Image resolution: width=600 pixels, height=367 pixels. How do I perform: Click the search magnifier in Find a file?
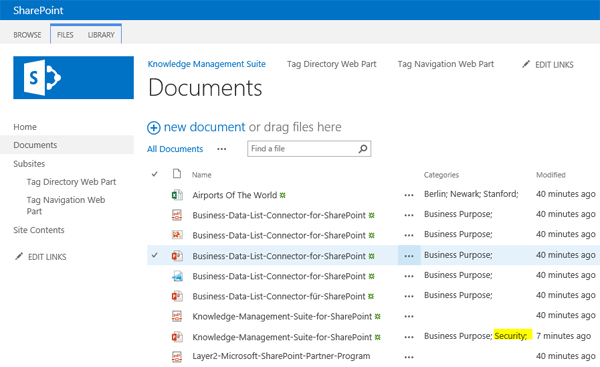point(363,148)
